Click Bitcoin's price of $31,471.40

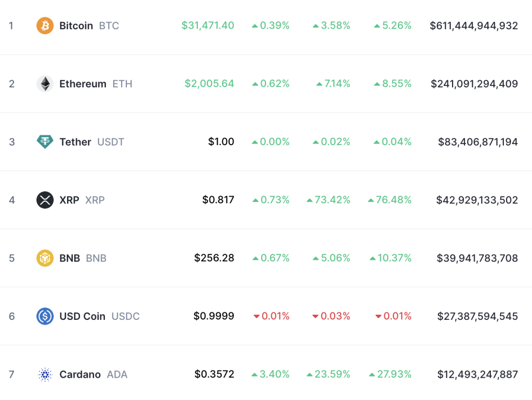pyautogui.click(x=208, y=25)
